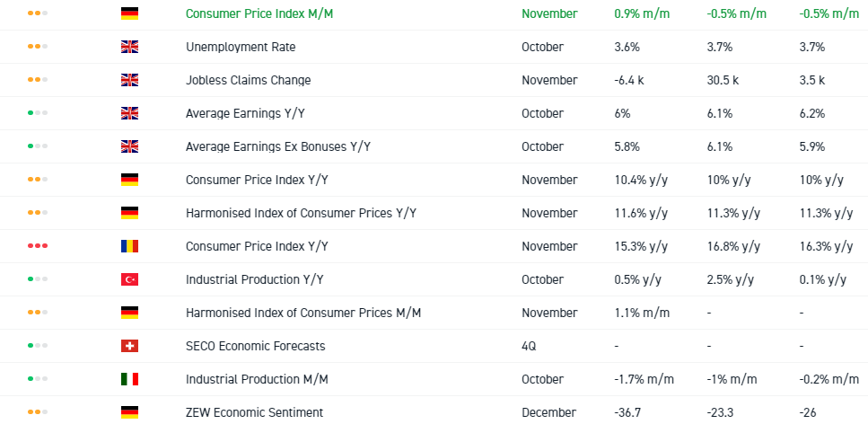Open Harmonised Index of Consumer Prices Y/Y

301,213
